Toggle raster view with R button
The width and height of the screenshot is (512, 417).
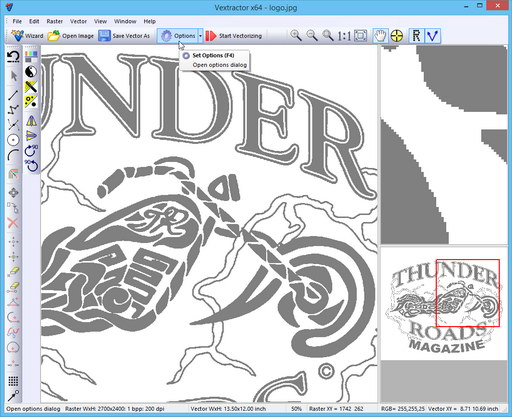coord(416,36)
